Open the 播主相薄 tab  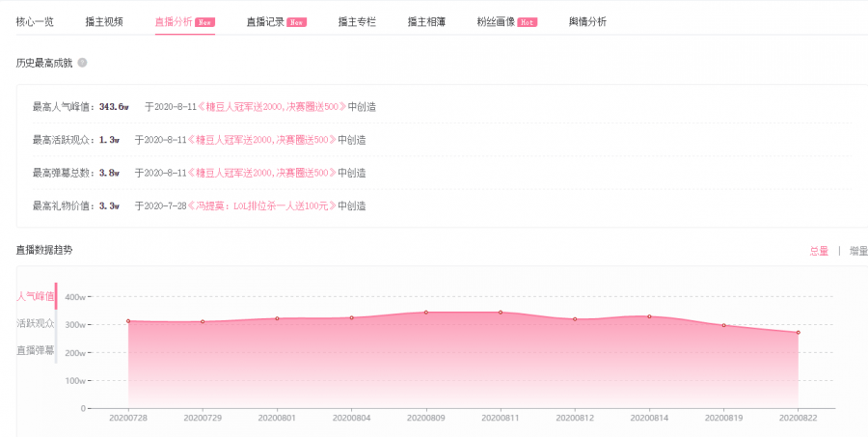tap(426, 21)
